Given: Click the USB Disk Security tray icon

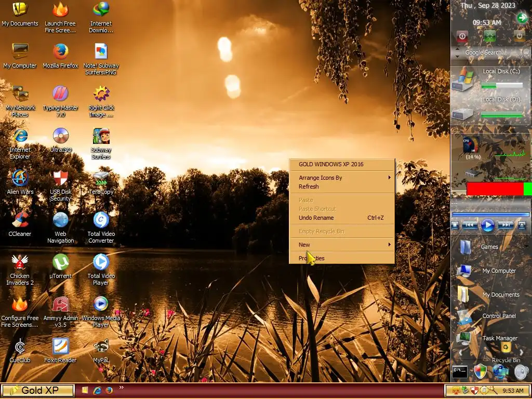Looking at the screenshot, I should tap(476, 391).
